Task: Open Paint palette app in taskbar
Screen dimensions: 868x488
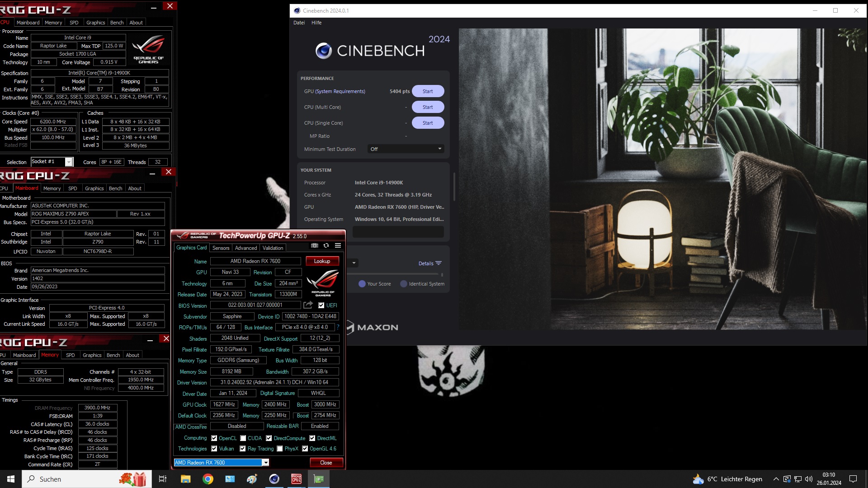Action: coord(252,479)
